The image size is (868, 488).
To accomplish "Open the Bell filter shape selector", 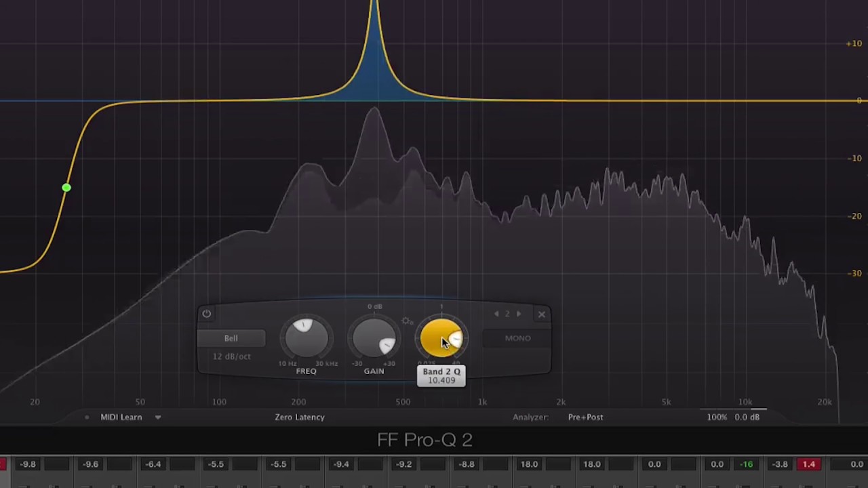I will [x=231, y=338].
